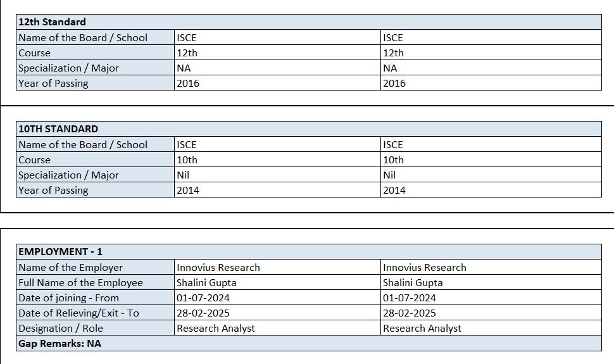Click "Specialization / Major" label under 12th Standard
The height and width of the screenshot is (364, 614).
tap(68, 68)
